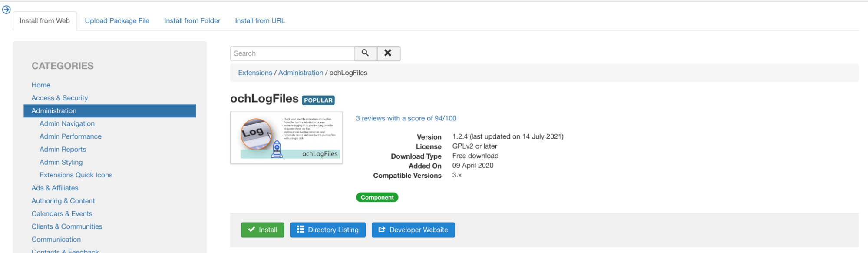Open the Directory Listing button
This screenshot has width=868, height=253.
click(327, 230)
